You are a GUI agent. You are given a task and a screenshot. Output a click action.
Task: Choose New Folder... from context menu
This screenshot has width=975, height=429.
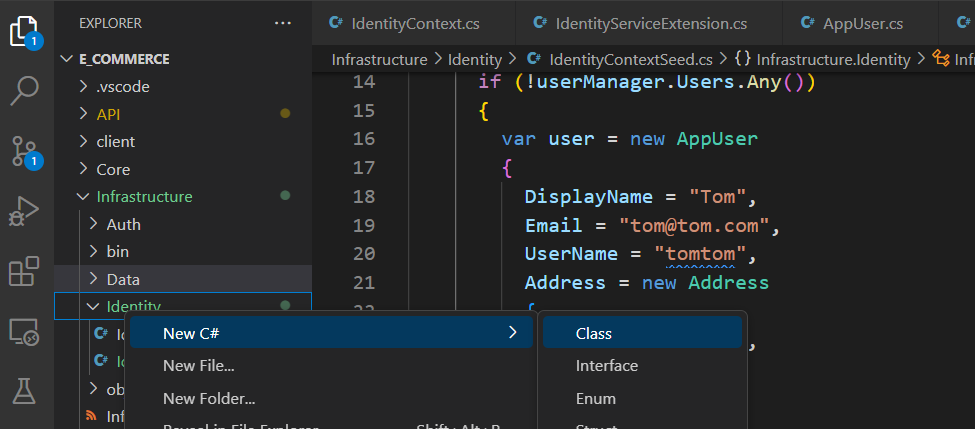point(331,399)
